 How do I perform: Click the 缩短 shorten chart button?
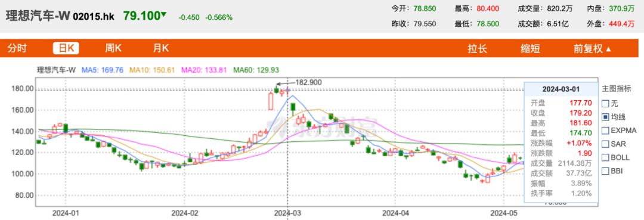pyautogui.click(x=530, y=49)
